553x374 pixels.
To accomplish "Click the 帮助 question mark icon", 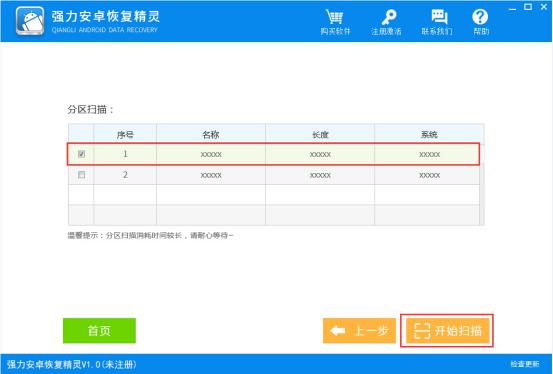I will tap(480, 17).
